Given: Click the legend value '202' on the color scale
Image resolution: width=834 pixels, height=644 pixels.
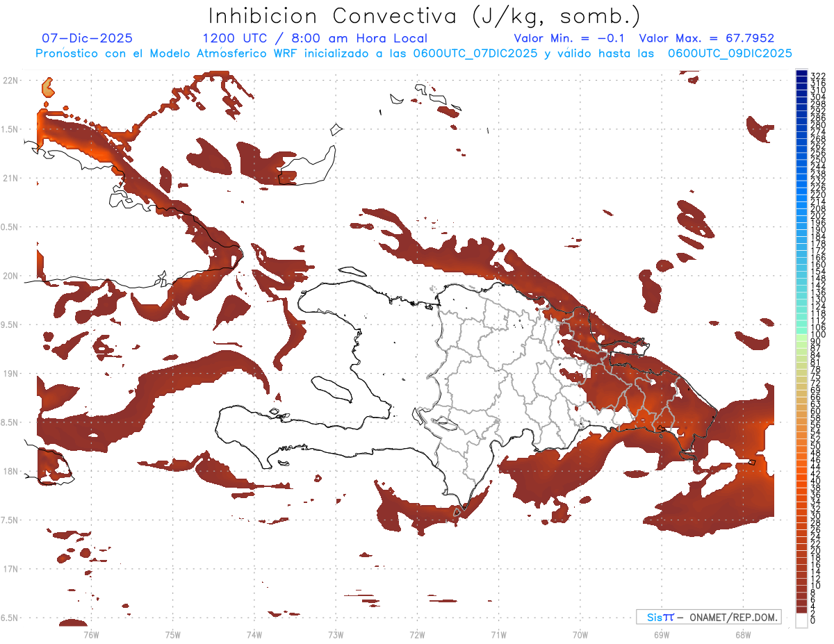Looking at the screenshot, I should (818, 215).
